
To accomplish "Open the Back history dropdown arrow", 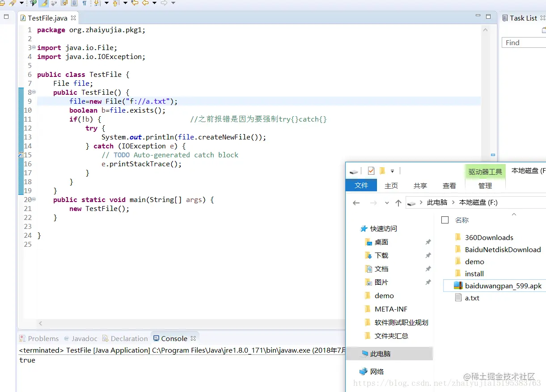I will [x=155, y=3].
